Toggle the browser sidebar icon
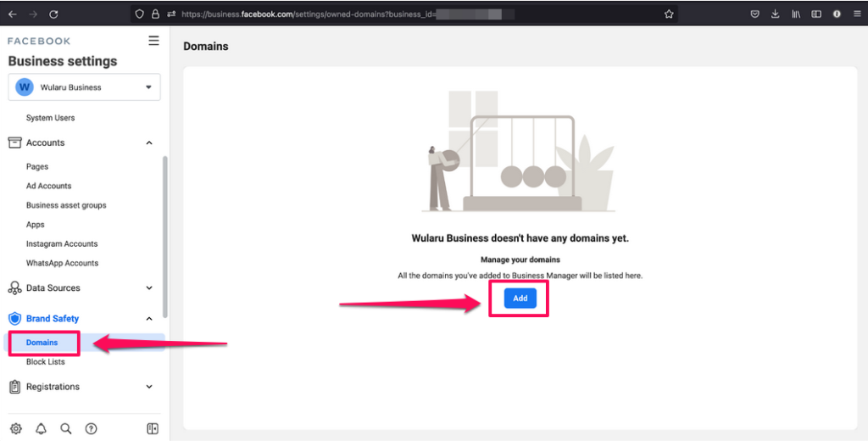868x441 pixels. click(816, 14)
